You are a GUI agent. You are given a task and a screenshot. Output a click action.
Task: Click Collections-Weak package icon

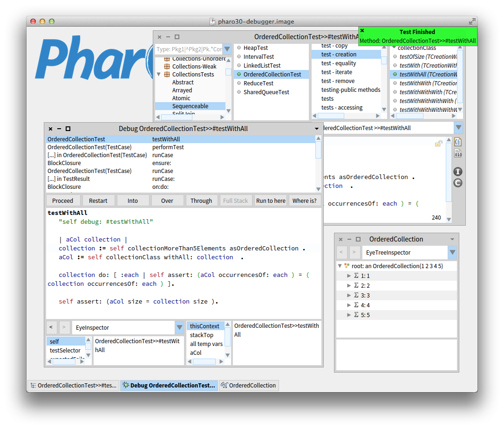[167, 66]
